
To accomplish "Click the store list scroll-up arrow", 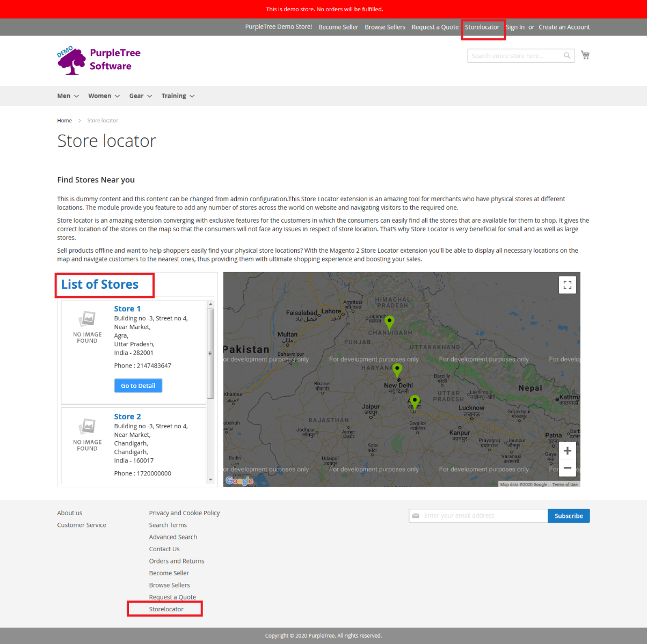I will 210,304.
